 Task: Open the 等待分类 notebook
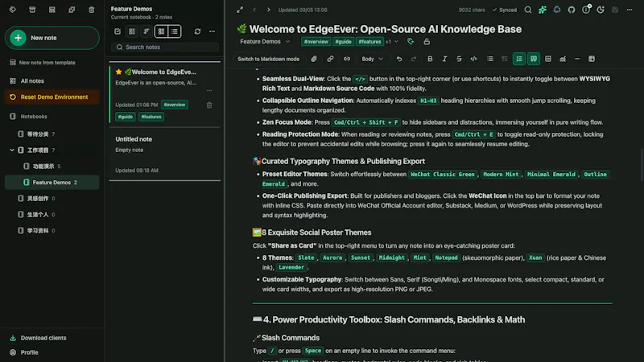38,134
